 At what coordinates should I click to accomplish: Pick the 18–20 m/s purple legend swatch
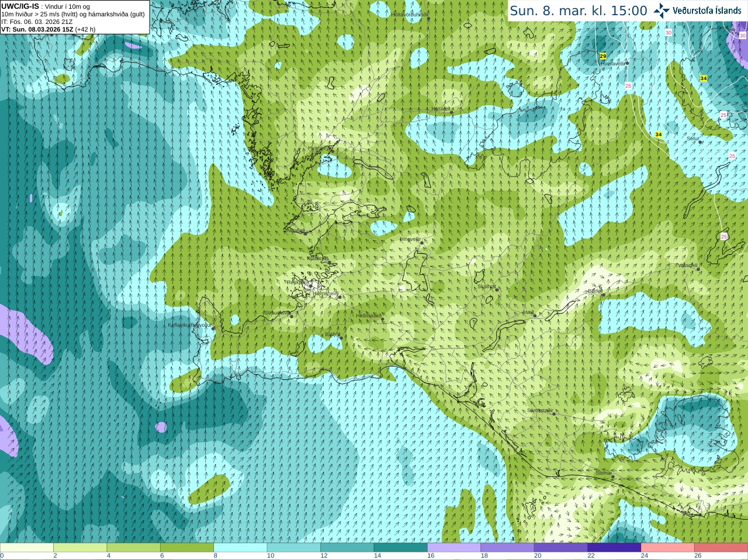click(x=507, y=548)
